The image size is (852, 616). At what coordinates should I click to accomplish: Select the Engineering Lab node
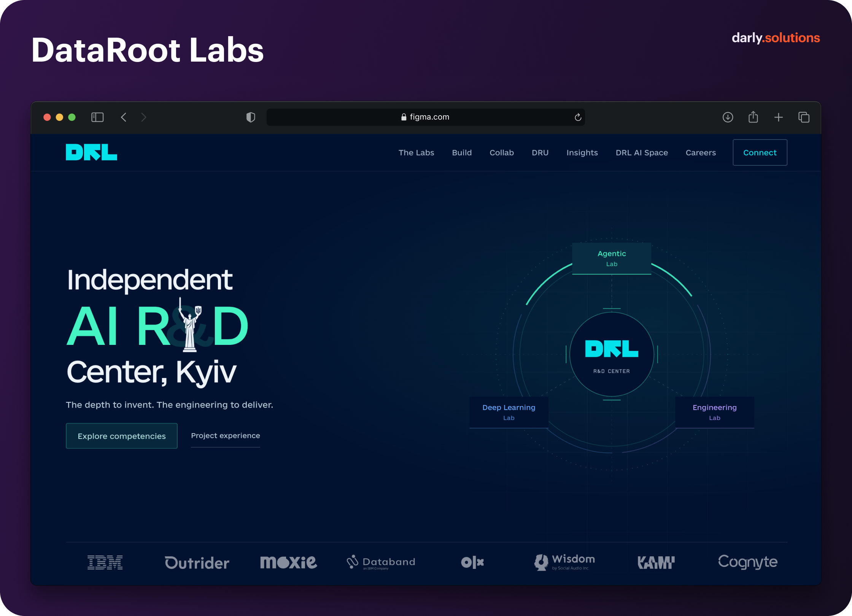tap(715, 412)
